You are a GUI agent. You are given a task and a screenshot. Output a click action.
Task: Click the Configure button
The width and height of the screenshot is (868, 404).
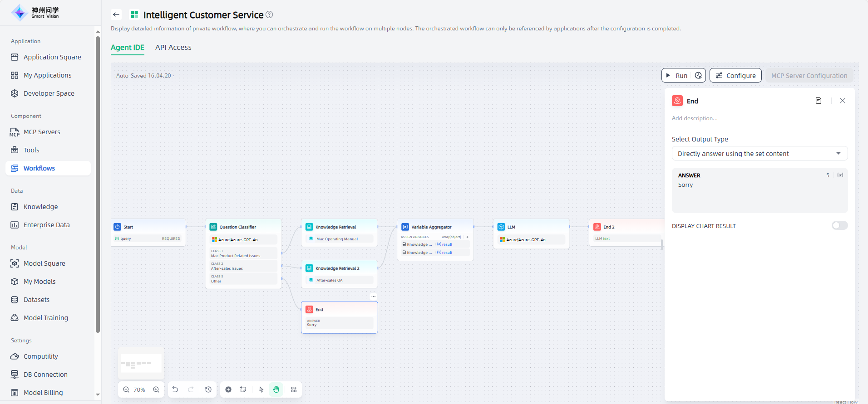735,76
